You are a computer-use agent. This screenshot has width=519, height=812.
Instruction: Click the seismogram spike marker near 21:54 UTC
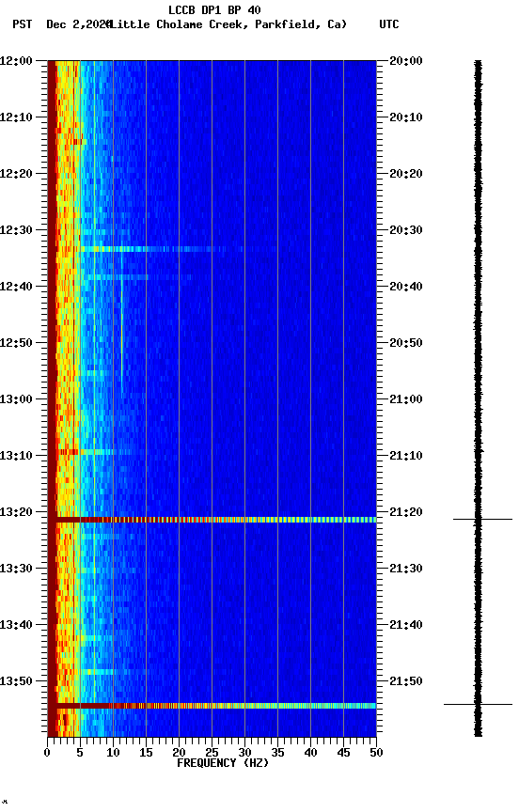click(478, 704)
